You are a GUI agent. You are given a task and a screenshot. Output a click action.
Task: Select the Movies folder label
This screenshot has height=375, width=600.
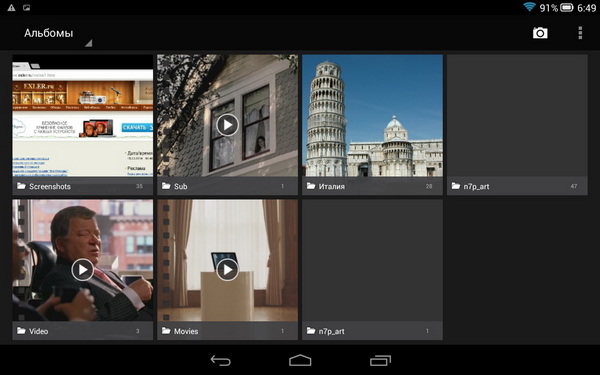coord(186,331)
